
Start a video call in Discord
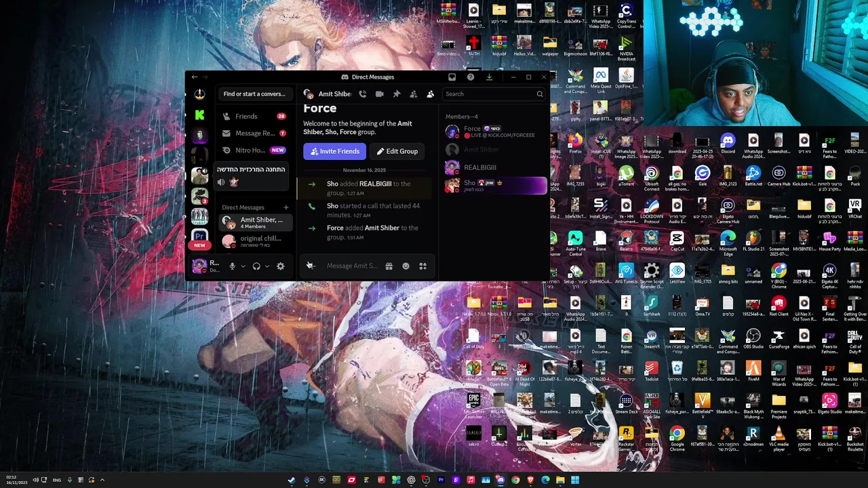(x=380, y=94)
